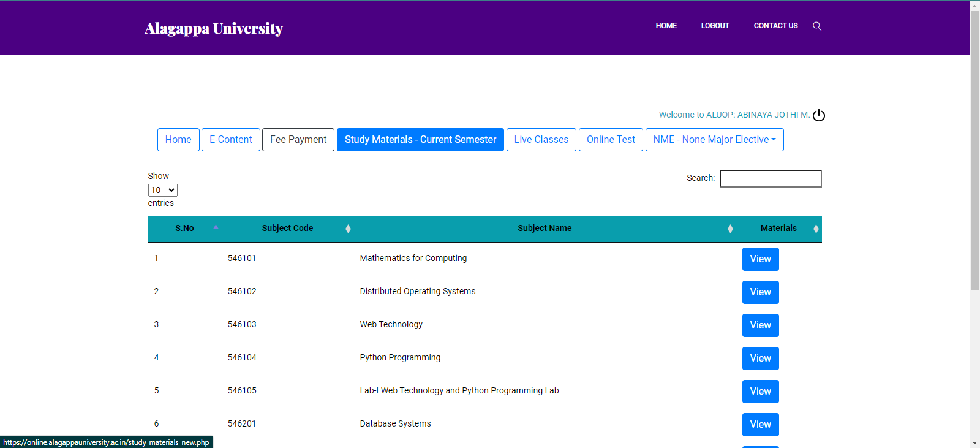View materials for Mathematics for Computing
Screen dimensions: 980x448
point(761,259)
